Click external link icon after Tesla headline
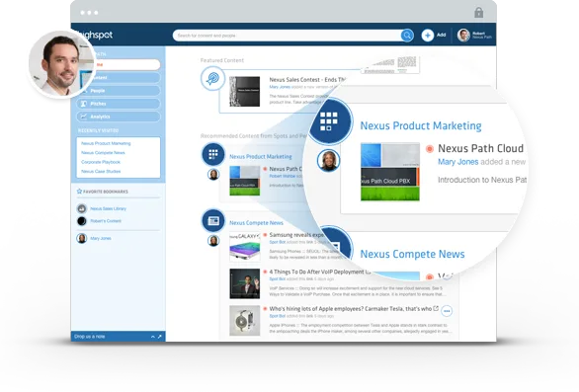Image resolution: width=579 pixels, height=392 pixels. (x=436, y=308)
